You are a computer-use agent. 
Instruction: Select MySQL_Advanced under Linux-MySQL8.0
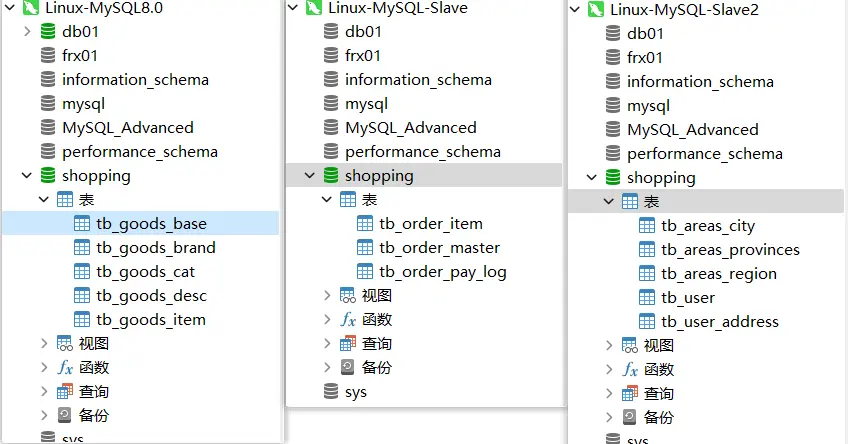tap(128, 128)
